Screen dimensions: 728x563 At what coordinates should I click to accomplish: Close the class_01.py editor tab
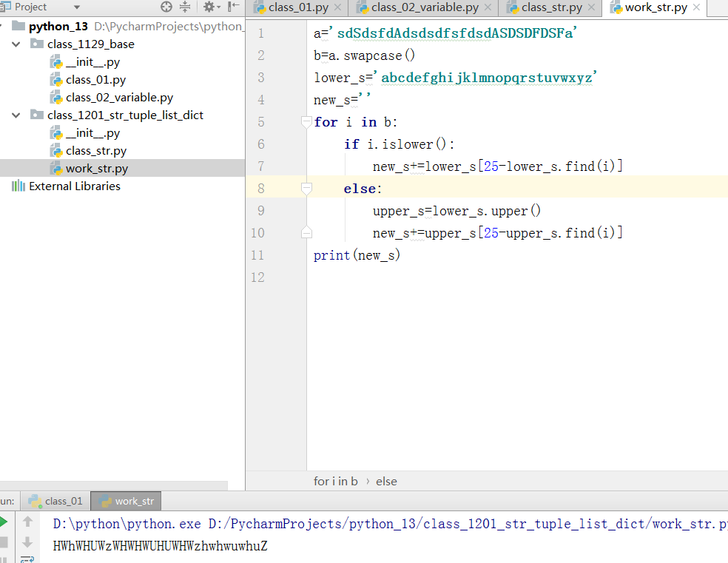(337, 8)
